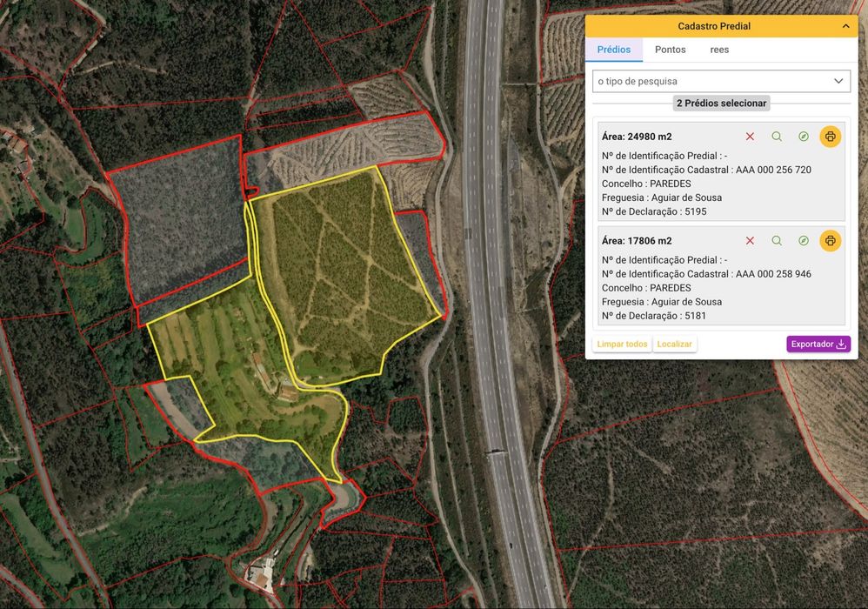
Task: Remove the 24980 m2 parcel from selection
Action: coord(750,137)
